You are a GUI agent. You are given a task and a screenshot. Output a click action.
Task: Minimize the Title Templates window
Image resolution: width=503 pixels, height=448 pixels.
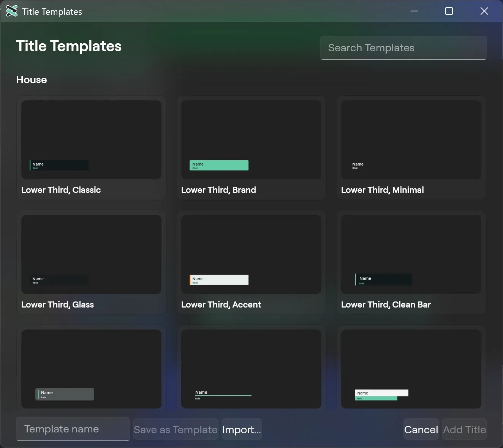point(414,11)
